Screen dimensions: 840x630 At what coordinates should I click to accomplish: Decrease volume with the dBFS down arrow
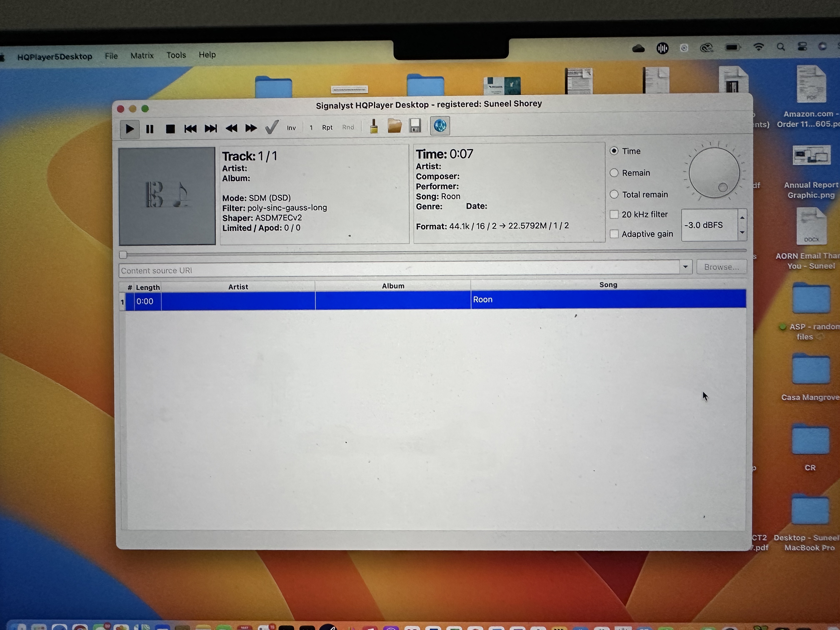(x=742, y=232)
